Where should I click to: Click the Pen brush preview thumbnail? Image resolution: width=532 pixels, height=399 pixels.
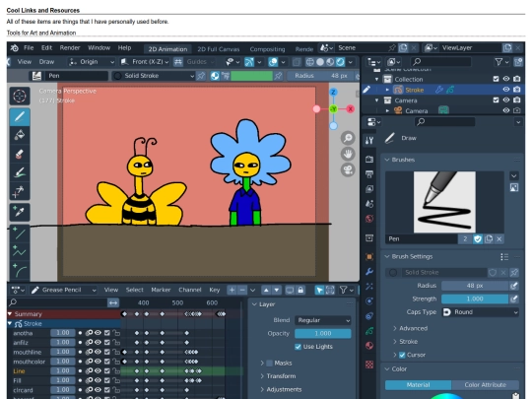(444, 202)
